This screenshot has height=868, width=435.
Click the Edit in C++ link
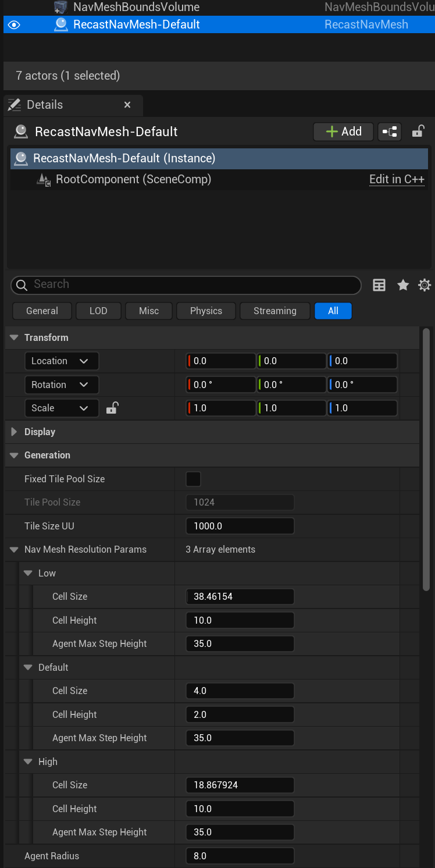coord(397,179)
